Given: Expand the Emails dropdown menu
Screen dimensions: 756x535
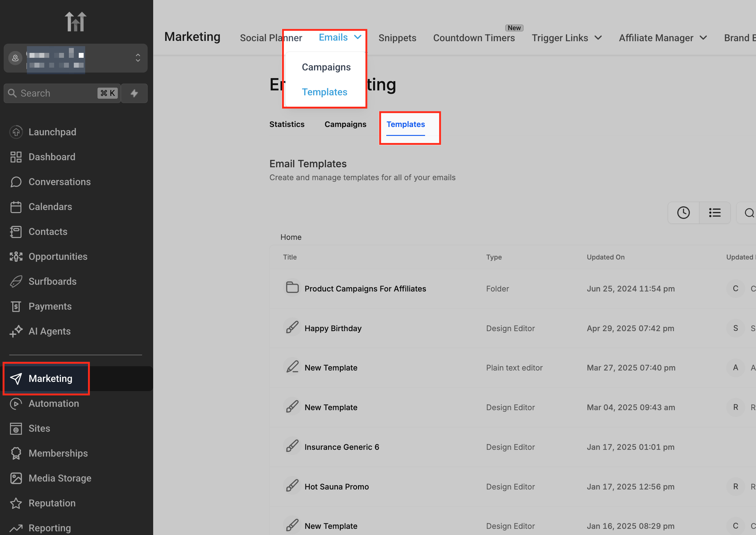Looking at the screenshot, I should click(x=340, y=38).
